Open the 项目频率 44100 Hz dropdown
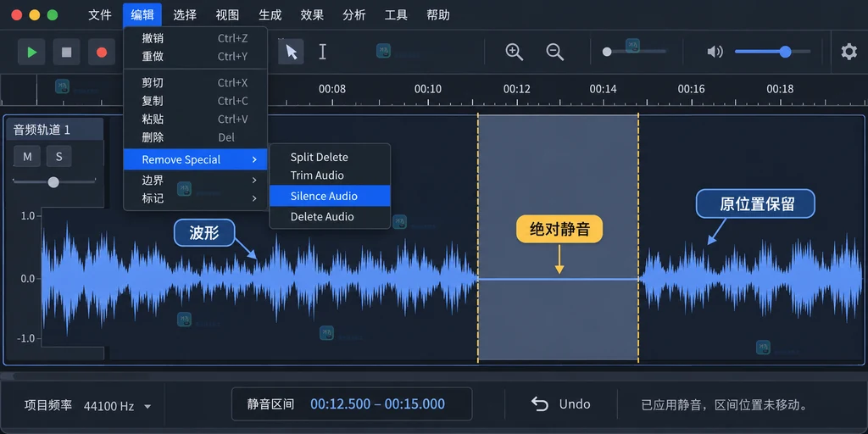 coord(117,406)
